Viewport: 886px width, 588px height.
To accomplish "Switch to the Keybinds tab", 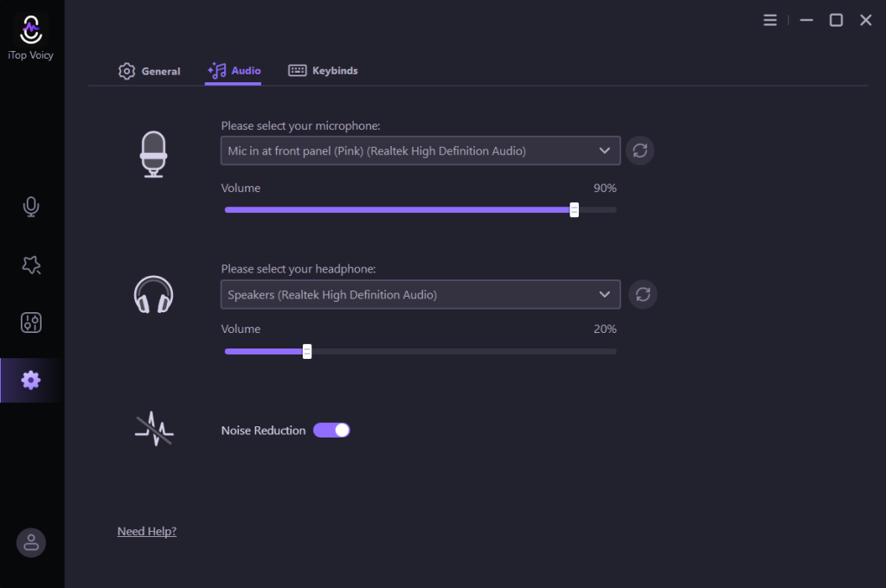I will [x=323, y=71].
